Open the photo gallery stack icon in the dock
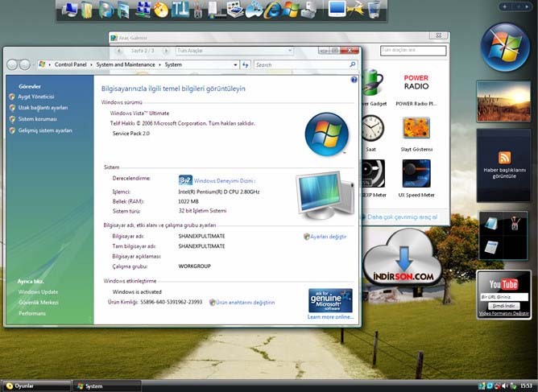 point(235,10)
